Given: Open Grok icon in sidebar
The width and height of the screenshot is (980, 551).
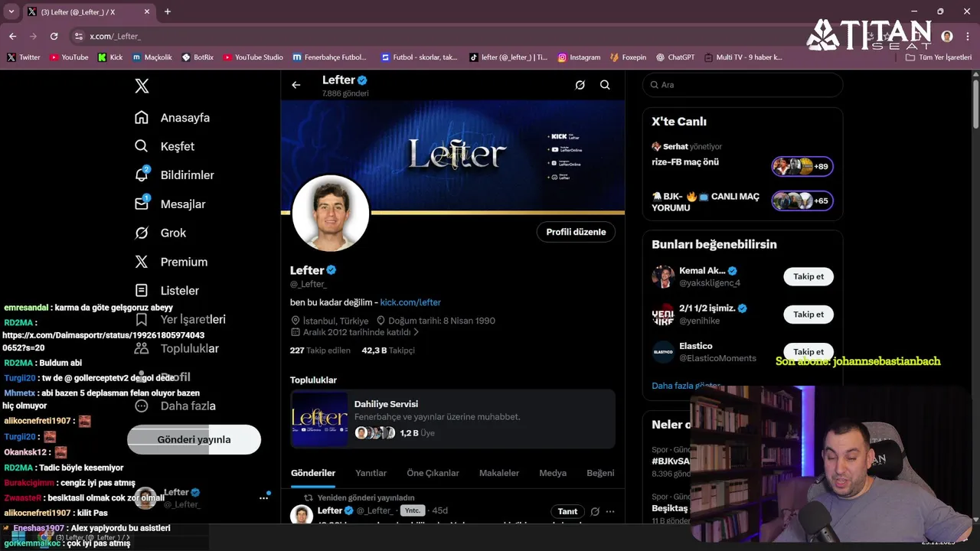Looking at the screenshot, I should 141,233.
